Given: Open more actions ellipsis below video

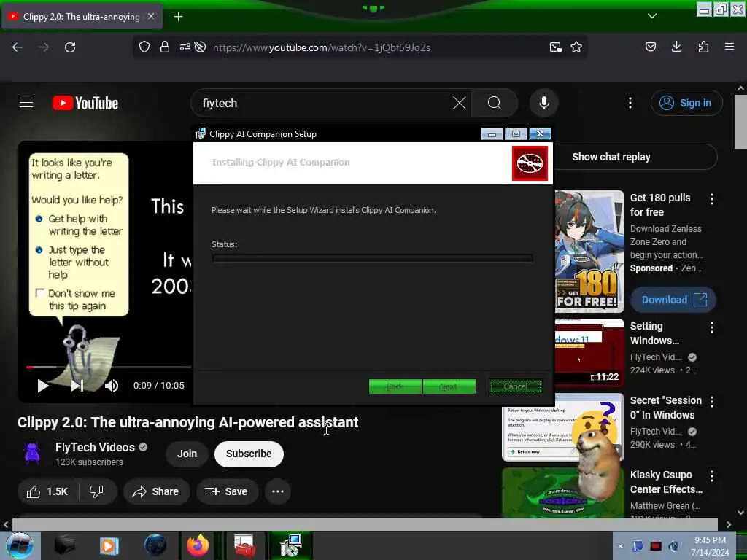Looking at the screenshot, I should (x=278, y=491).
